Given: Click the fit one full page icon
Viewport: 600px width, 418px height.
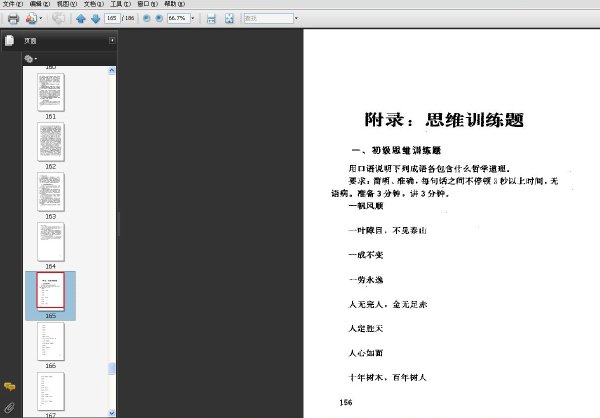Looking at the screenshot, I should coord(229,18).
